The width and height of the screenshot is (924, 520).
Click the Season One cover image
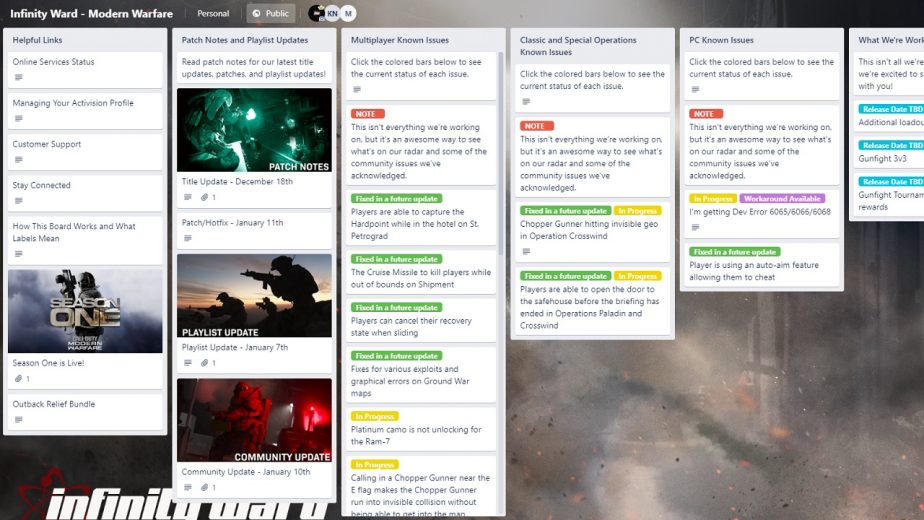click(85, 311)
